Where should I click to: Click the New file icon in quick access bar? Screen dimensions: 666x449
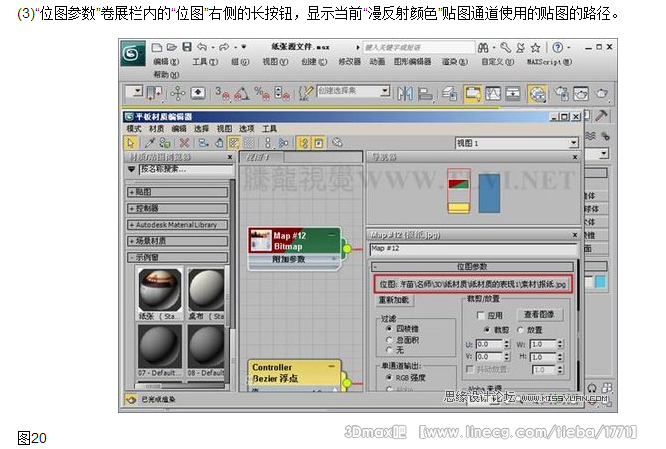click(x=157, y=47)
